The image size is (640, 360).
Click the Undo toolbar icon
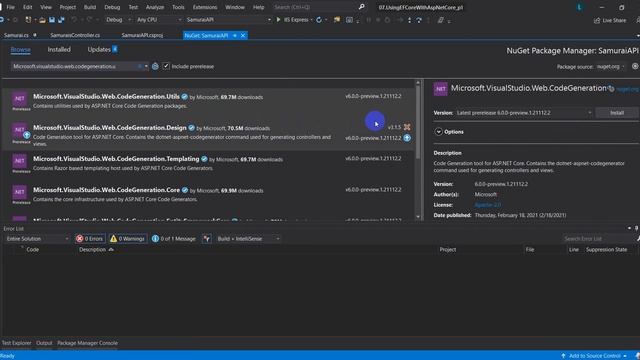[x=74, y=20]
